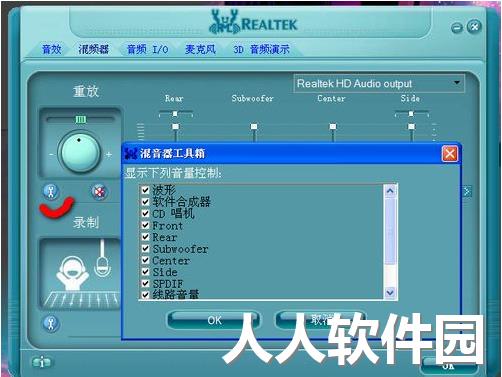The image size is (502, 377).
Task: Click the 显示下列音量控制 label
Action: point(173,173)
